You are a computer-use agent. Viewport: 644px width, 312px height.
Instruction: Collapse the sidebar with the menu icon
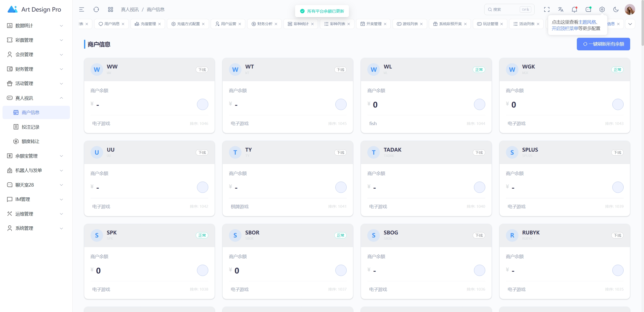[82, 10]
